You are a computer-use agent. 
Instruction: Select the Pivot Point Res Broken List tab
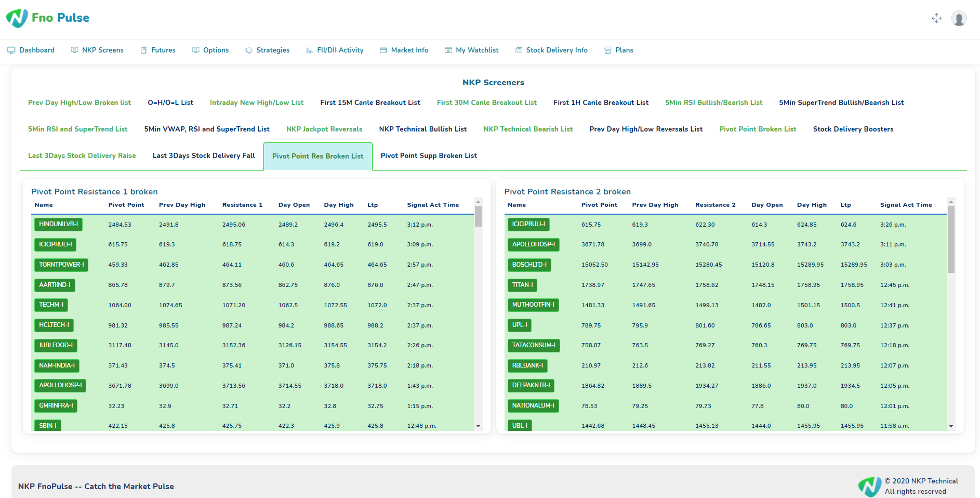click(318, 156)
